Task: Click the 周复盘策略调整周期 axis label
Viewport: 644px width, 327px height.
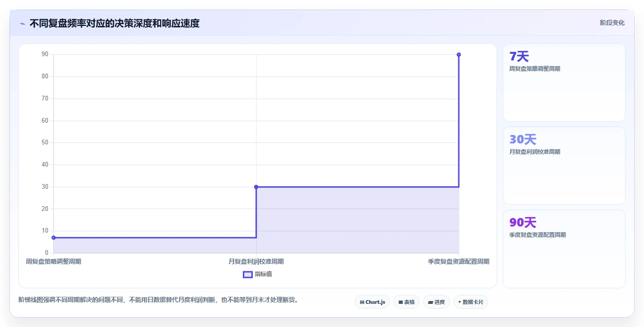Action: click(53, 261)
